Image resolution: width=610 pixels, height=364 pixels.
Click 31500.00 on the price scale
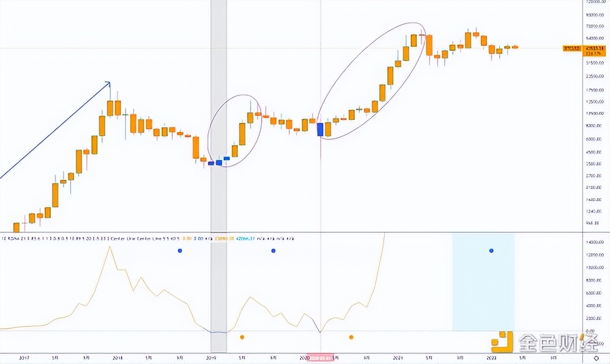[594, 63]
